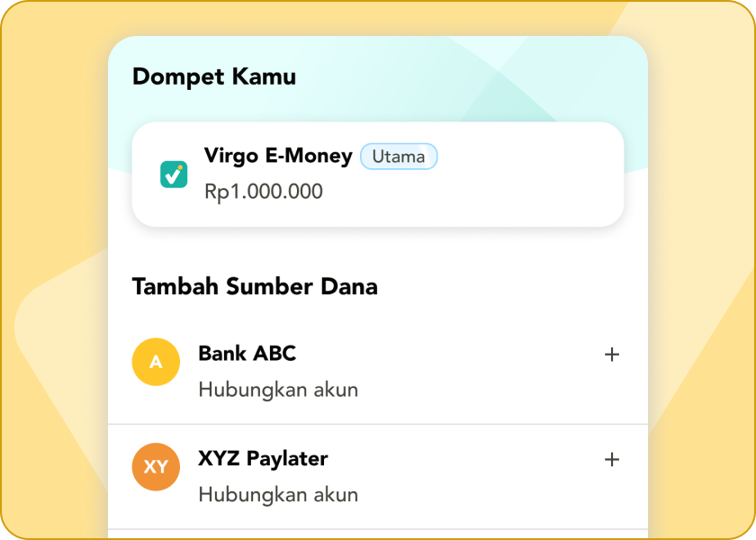Click the Virgo E-Money checkmark logo icon
This screenshot has height=540, width=756.
(x=174, y=174)
